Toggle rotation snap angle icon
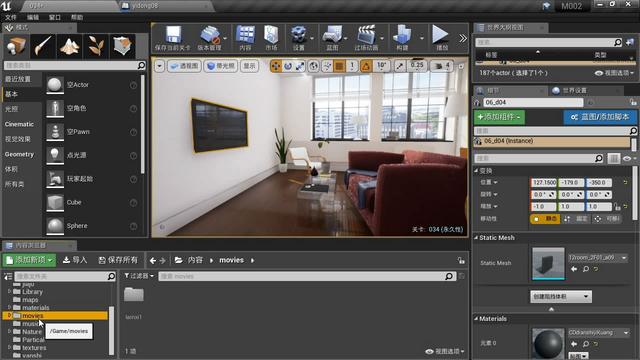 (x=366, y=66)
